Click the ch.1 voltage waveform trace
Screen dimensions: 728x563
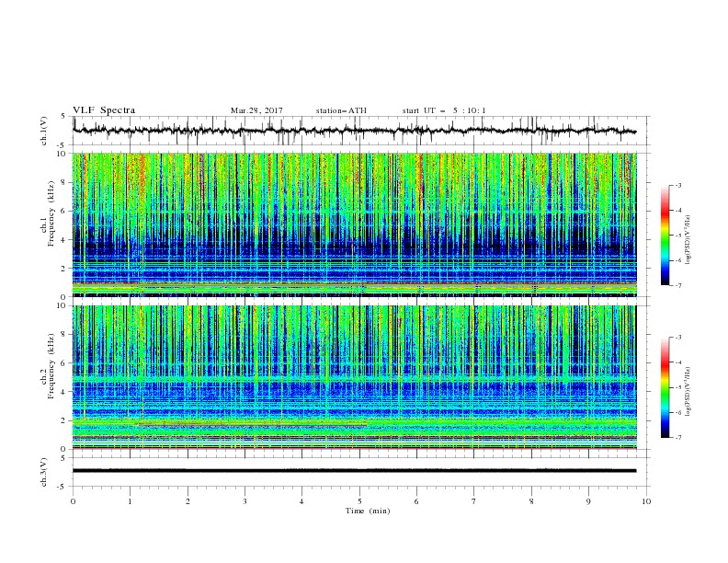[x=354, y=131]
